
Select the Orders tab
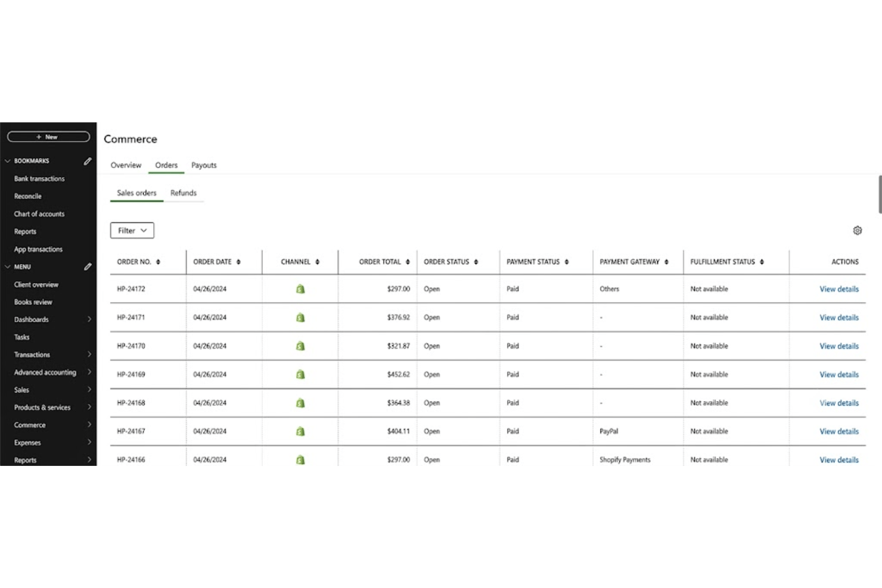166,166
